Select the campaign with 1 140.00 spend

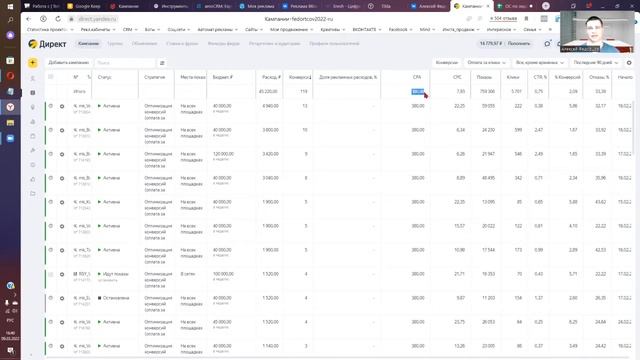point(51,346)
